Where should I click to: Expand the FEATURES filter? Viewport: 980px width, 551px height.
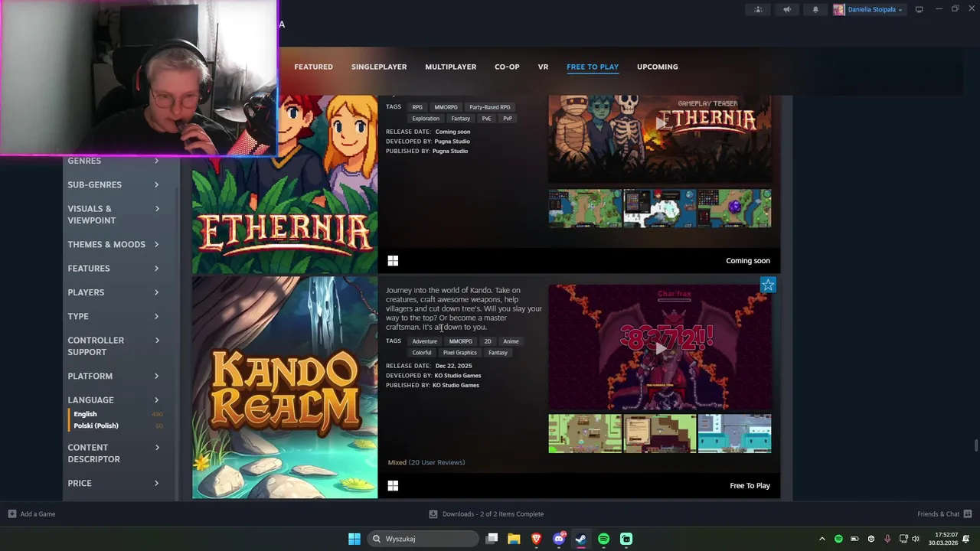click(113, 268)
